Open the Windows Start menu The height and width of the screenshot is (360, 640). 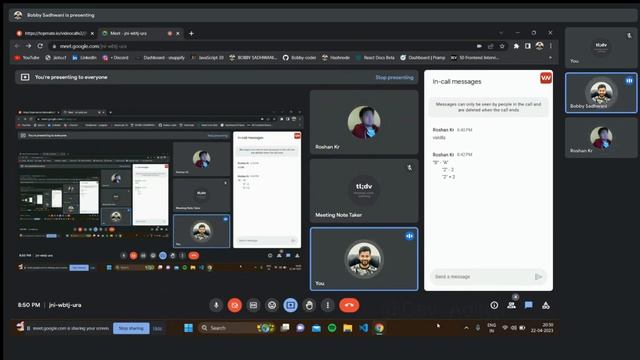pos(188,328)
